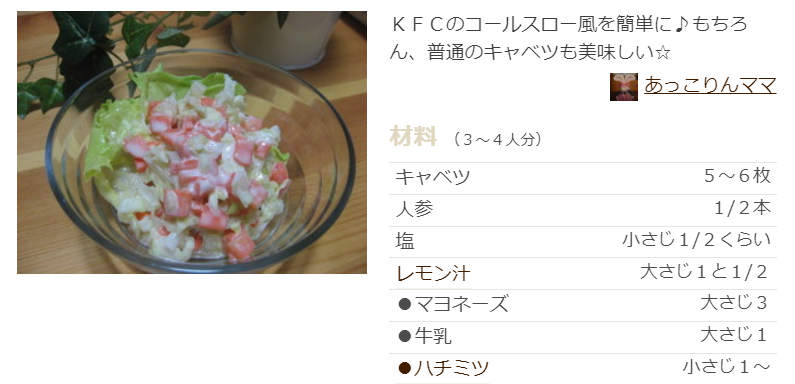Click the bullet mark before ハチミツ
The image size is (795, 384).
click(x=404, y=368)
